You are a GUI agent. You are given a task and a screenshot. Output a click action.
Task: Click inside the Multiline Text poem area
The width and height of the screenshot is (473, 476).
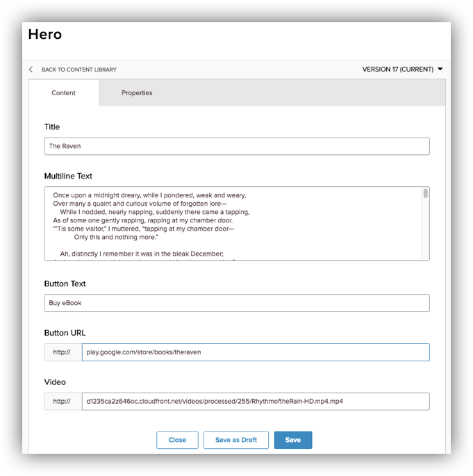pyautogui.click(x=229, y=224)
